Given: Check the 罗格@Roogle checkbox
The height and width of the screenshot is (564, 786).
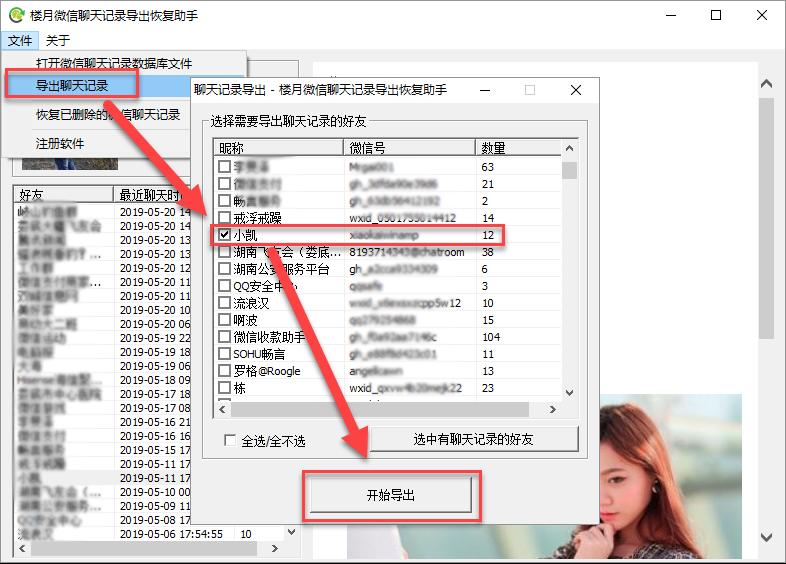Looking at the screenshot, I should click(x=225, y=371).
